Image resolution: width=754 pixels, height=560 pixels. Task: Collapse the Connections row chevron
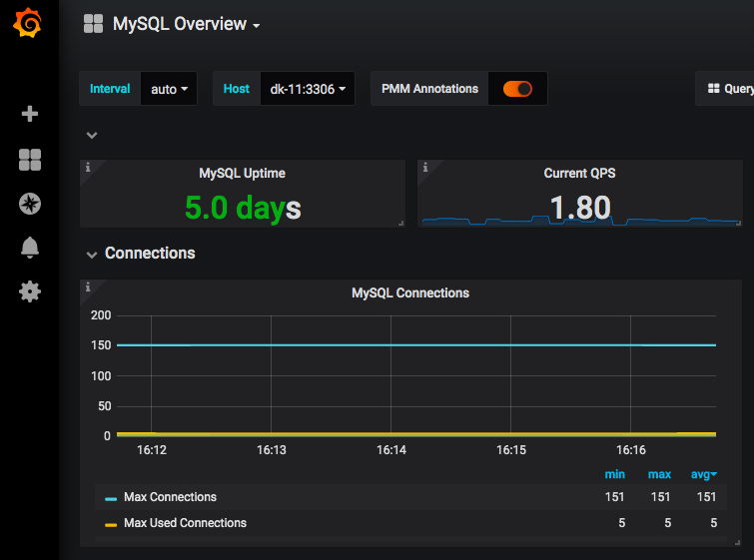tap(92, 255)
